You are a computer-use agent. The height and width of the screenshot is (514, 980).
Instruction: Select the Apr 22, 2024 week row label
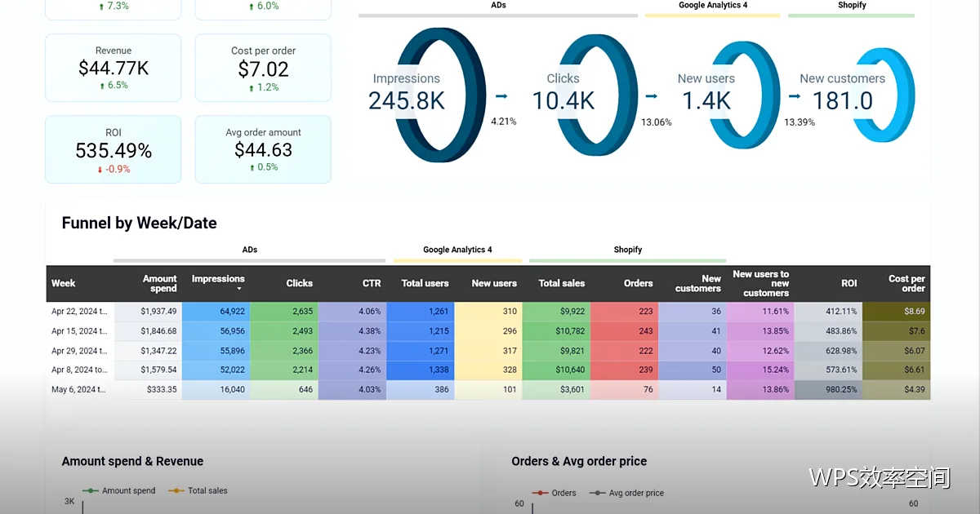tap(79, 311)
